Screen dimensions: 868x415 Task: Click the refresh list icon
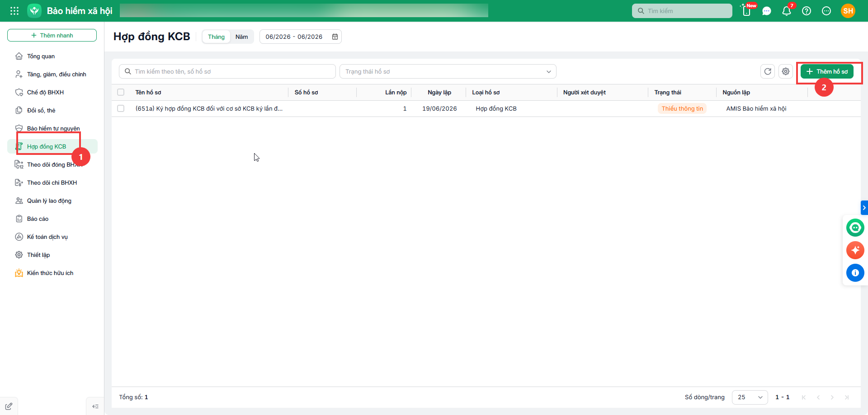[x=768, y=71]
